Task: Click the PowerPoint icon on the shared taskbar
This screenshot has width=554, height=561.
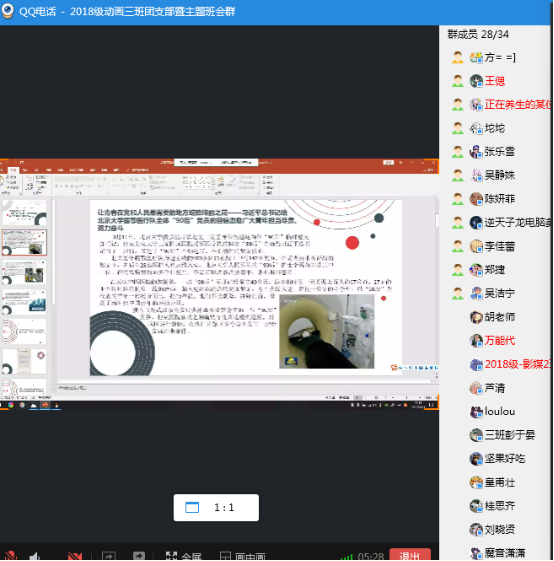Action: 45,405
